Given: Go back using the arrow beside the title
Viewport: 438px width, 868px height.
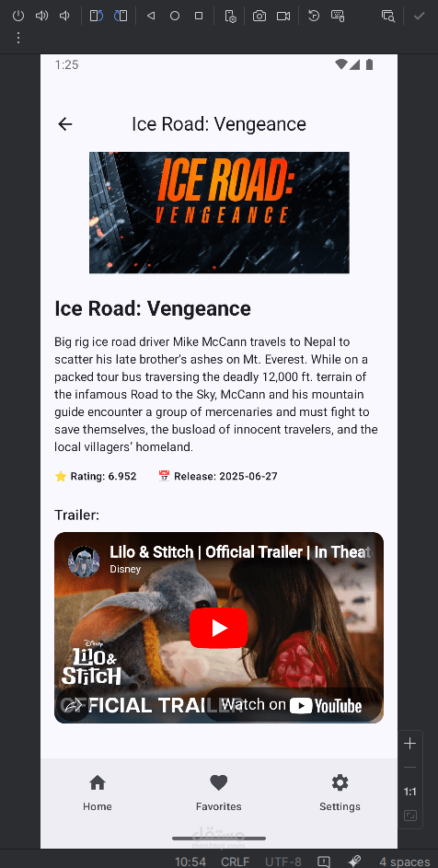Looking at the screenshot, I should click(x=65, y=124).
